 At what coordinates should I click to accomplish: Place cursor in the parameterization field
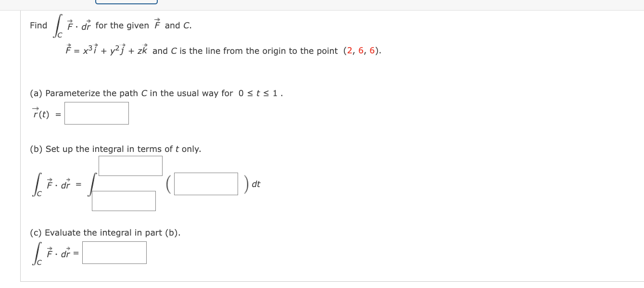tap(96, 113)
